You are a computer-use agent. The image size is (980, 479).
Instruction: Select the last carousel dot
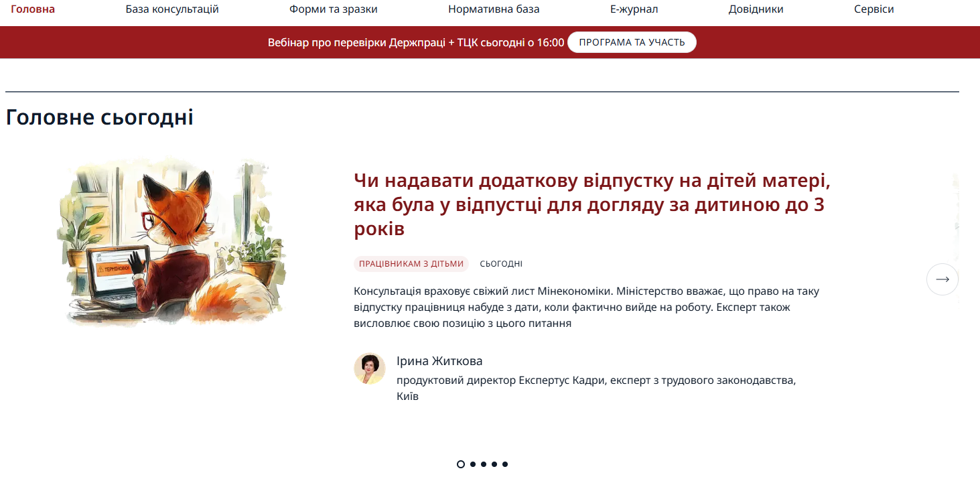[x=505, y=464]
